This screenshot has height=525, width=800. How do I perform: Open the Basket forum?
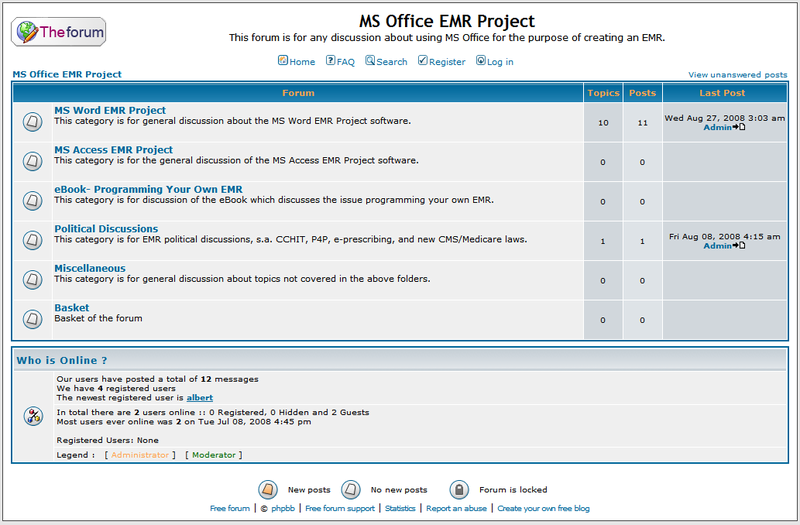pos(71,308)
